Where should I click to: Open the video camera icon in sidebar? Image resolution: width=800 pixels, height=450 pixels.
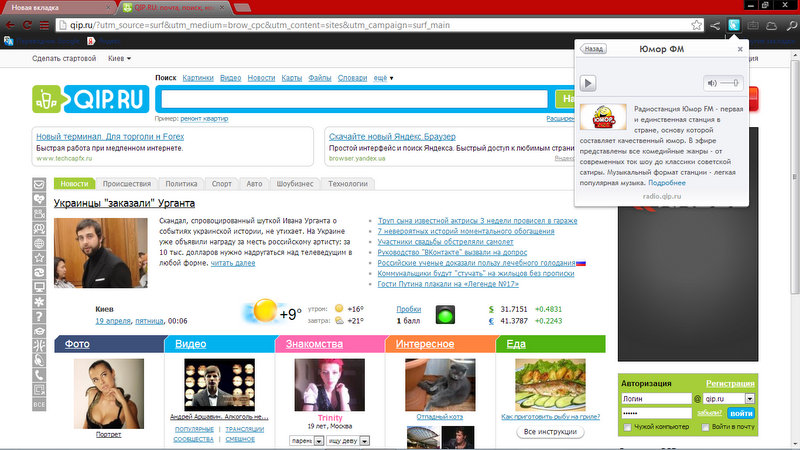39,214
